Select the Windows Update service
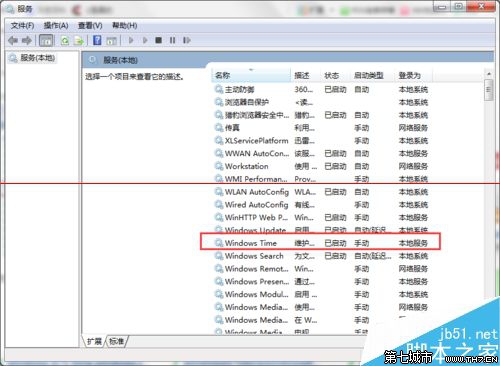Screen dimensions: 500x366 [321, 230]
